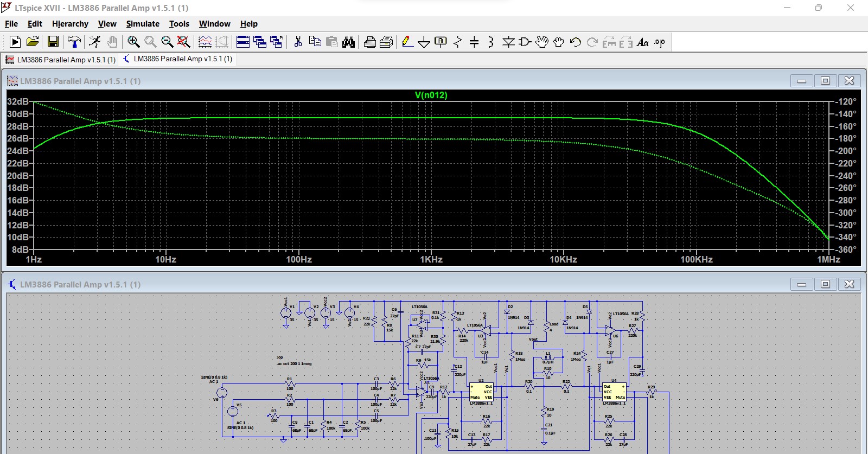
Task: Open the Hierarchy menu
Action: pos(70,24)
